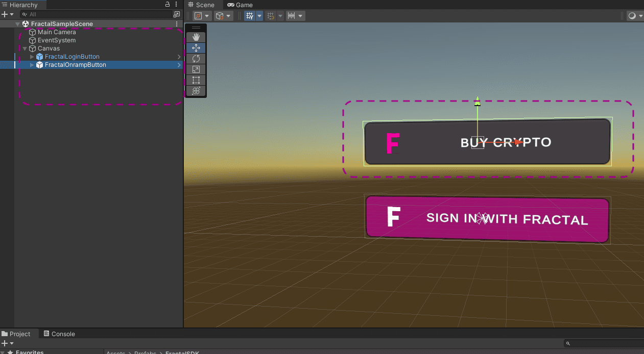Lock the Hierarchy panel
644x354 pixels.
click(168, 5)
